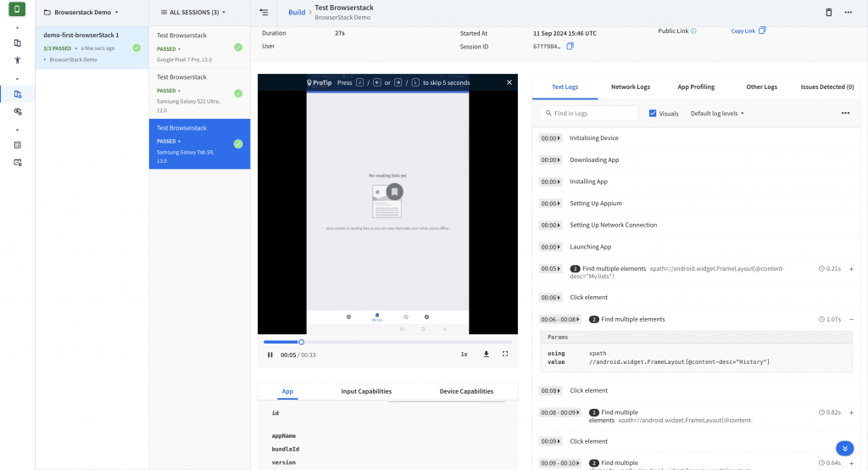Select Input Capabilities tab
Screen dimensions: 868x470
(366, 391)
